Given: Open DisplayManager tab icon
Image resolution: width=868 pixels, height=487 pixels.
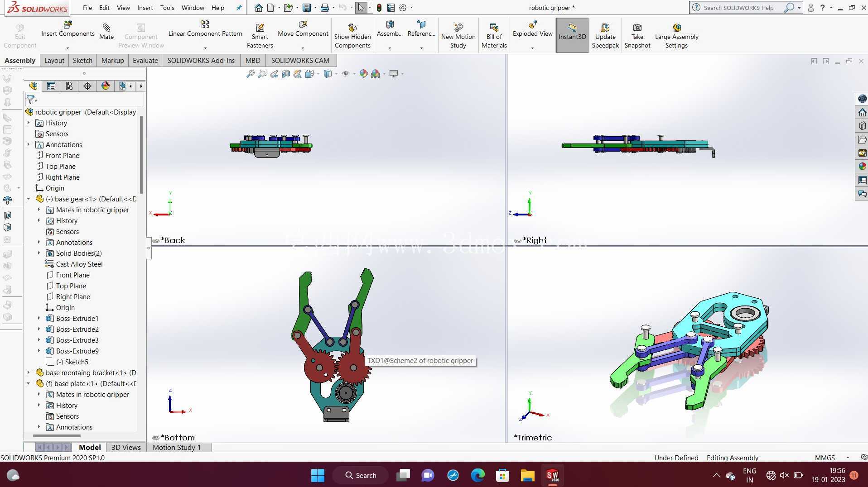Looking at the screenshot, I should (106, 86).
